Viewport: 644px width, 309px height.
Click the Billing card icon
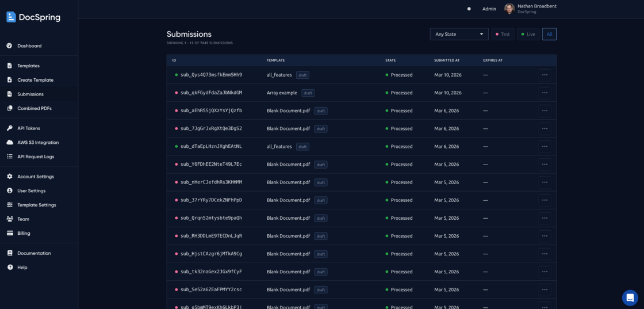pos(10,234)
